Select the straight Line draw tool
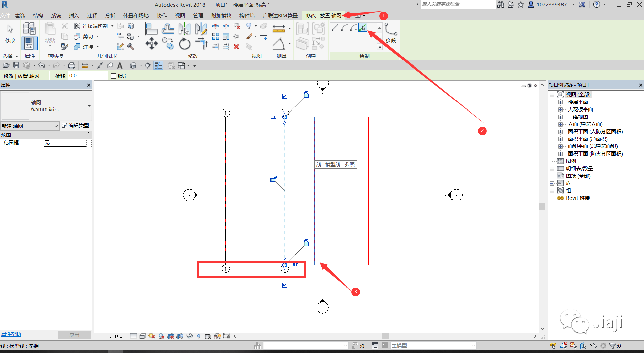Viewport: 644px width, 353px height. tap(335, 28)
